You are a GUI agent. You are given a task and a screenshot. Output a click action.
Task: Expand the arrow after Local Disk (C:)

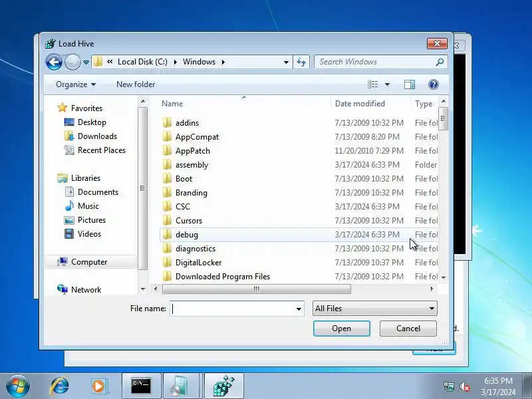[x=175, y=62]
